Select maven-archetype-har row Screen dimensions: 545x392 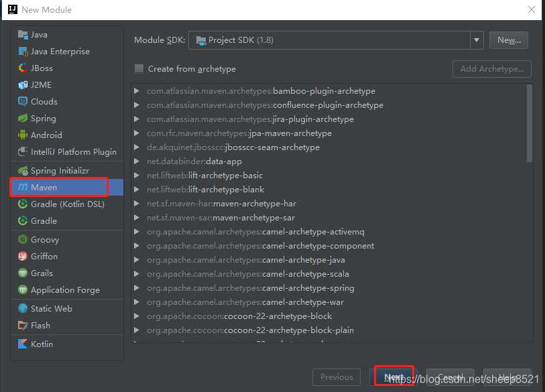(x=328, y=204)
